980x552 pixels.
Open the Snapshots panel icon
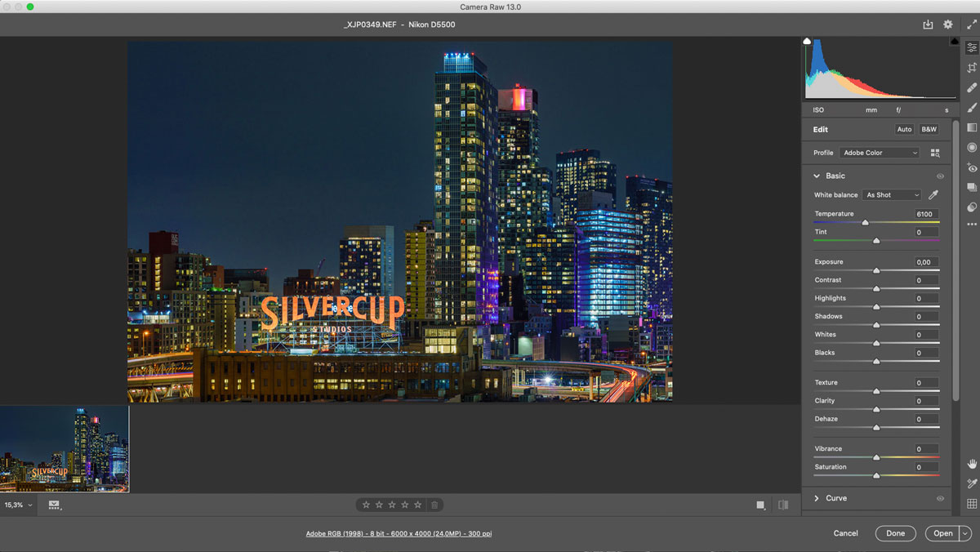pyautogui.click(x=972, y=187)
